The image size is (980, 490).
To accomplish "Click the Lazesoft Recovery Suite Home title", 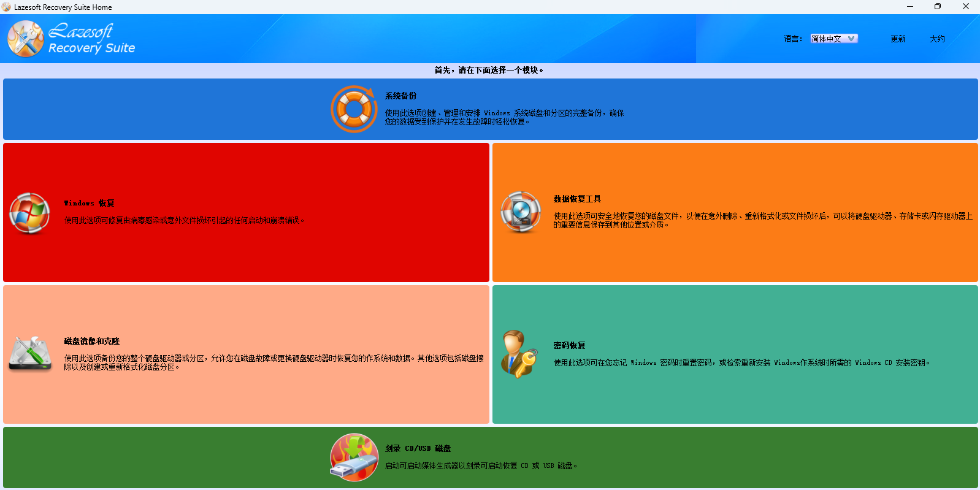I will 63,7.
